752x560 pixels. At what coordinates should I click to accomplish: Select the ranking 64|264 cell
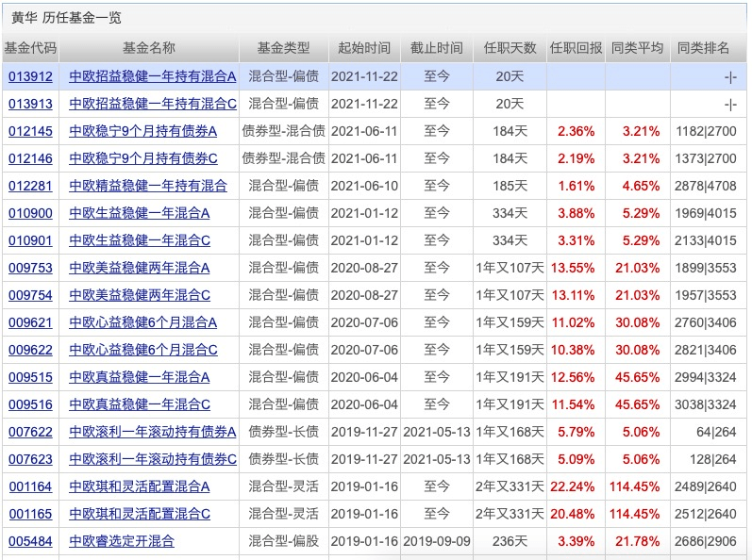click(716, 432)
